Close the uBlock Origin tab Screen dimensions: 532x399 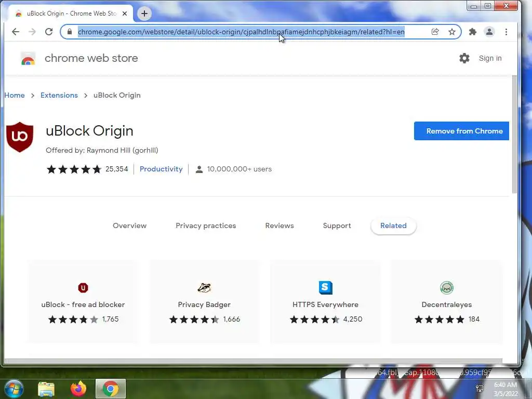(x=125, y=14)
